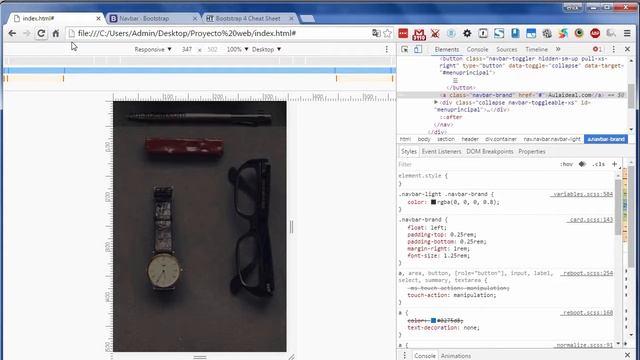Open the variables.scss:584 source link

[x=582, y=194]
